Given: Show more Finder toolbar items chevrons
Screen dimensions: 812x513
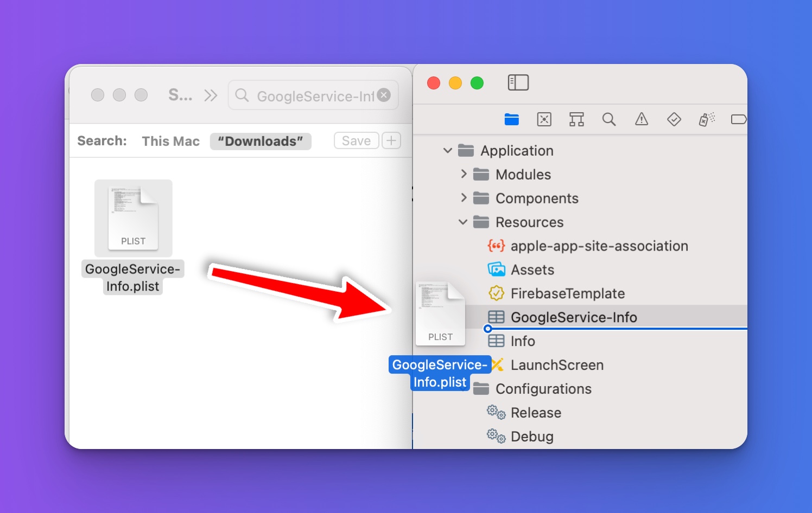Looking at the screenshot, I should click(x=211, y=96).
